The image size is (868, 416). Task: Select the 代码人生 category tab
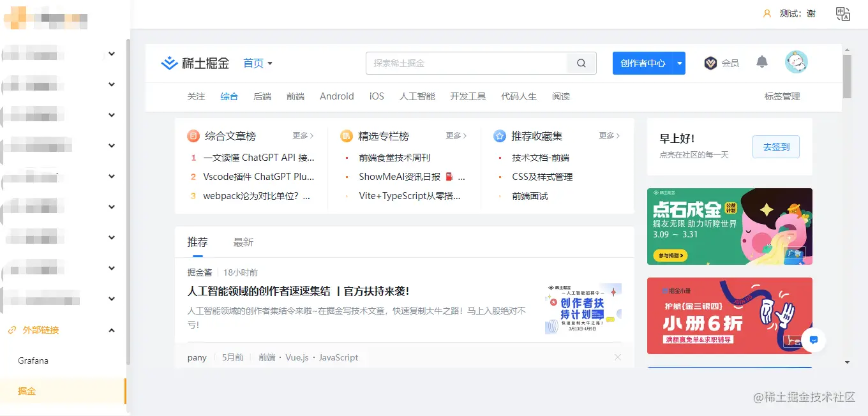click(519, 96)
